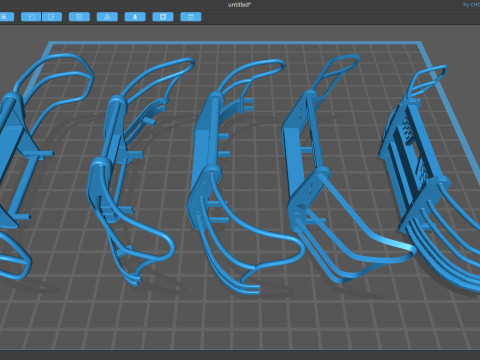This screenshot has height=360, width=480.
Task: Click the open-file toolbar button
Action: pyautogui.click(x=31, y=17)
